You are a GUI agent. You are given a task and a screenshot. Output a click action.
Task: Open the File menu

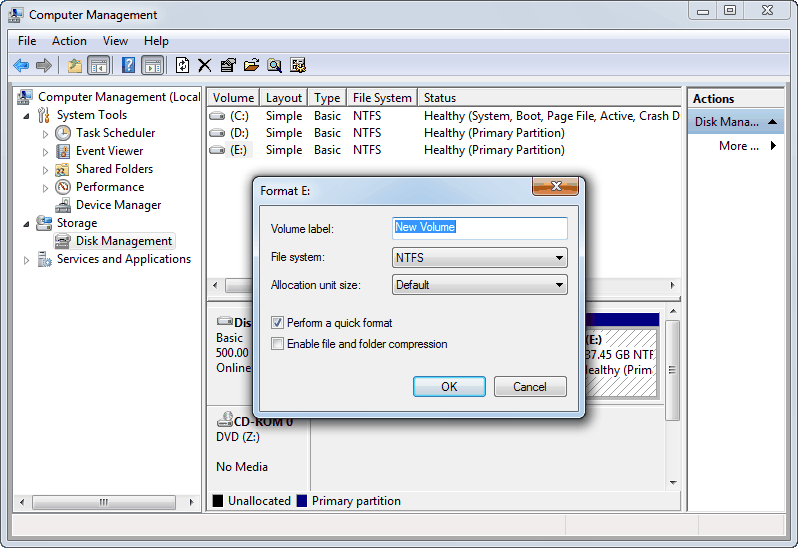pyautogui.click(x=27, y=41)
